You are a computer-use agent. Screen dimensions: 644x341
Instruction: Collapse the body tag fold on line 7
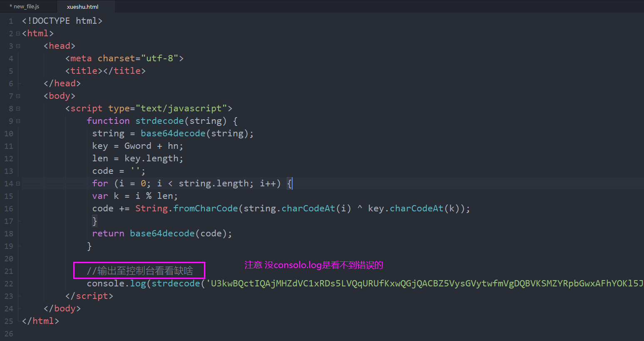tap(18, 96)
